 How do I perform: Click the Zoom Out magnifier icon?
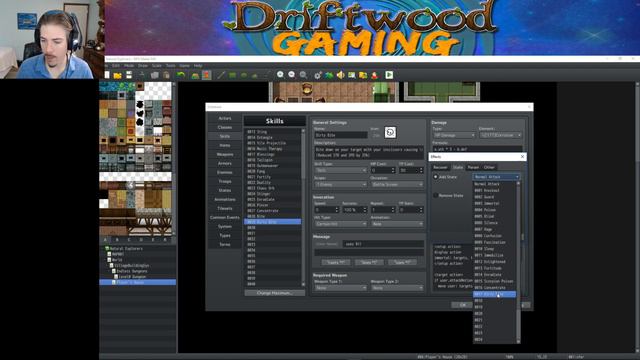(292, 75)
